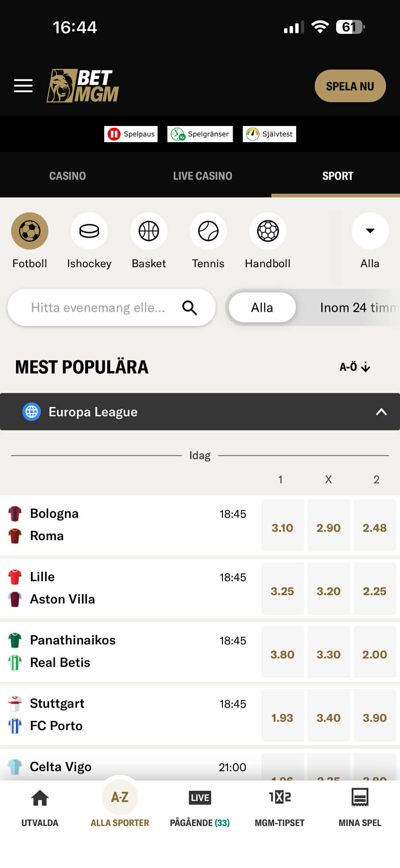This screenshot has width=400, height=868.
Task: Go to Utvalda home icon
Action: 40,798
